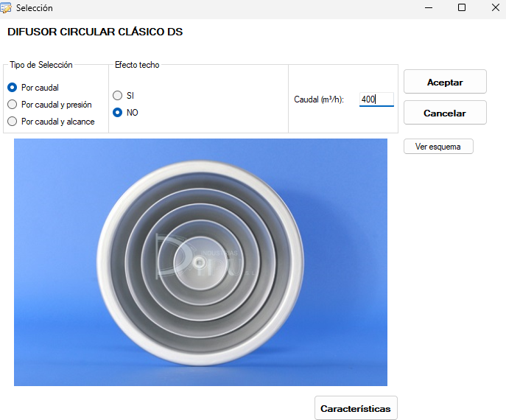
Task: Set Efecto techo to 'NO'
Action: pyautogui.click(x=117, y=113)
